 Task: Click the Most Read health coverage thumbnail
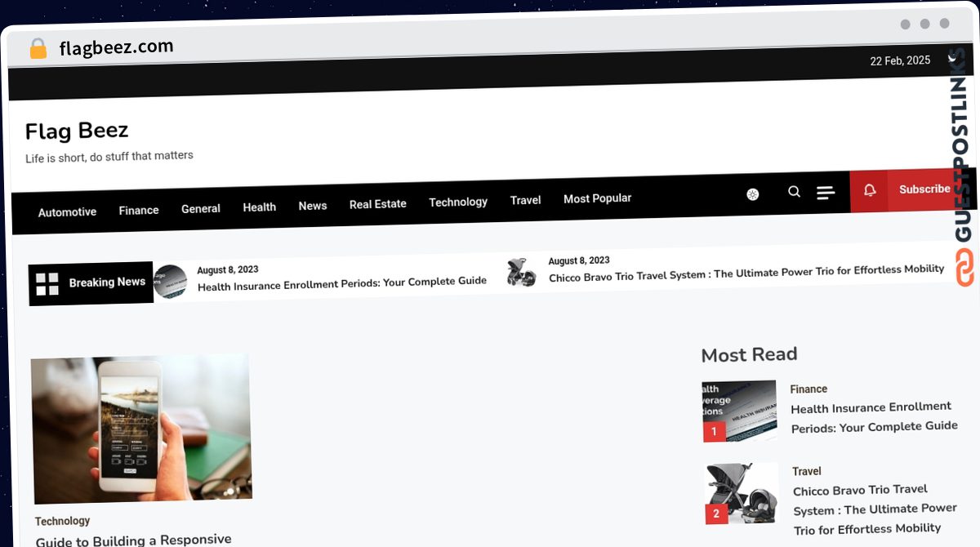click(739, 411)
